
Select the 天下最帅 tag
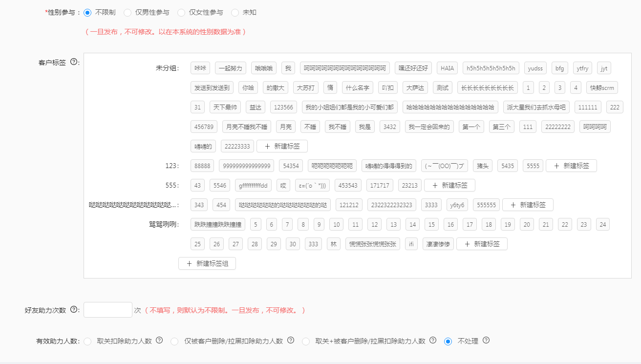click(226, 107)
